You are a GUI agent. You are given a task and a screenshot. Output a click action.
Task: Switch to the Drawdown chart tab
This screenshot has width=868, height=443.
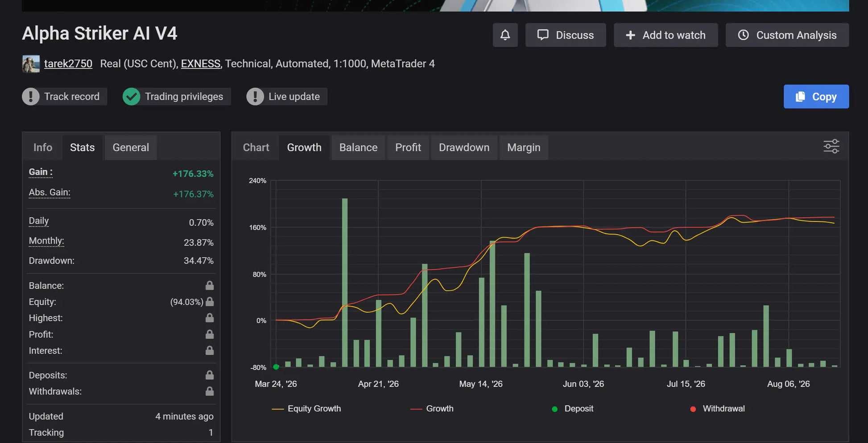click(464, 148)
